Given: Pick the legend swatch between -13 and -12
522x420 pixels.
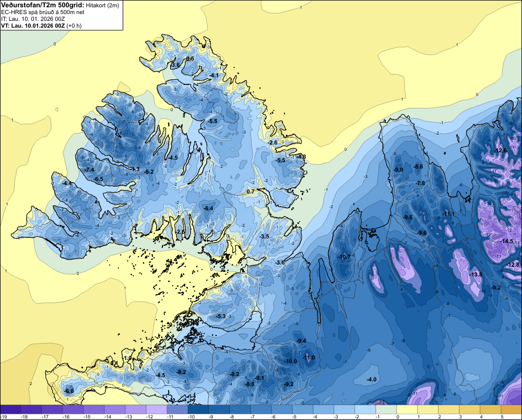Looking at the screenshot, I should click(136, 410).
